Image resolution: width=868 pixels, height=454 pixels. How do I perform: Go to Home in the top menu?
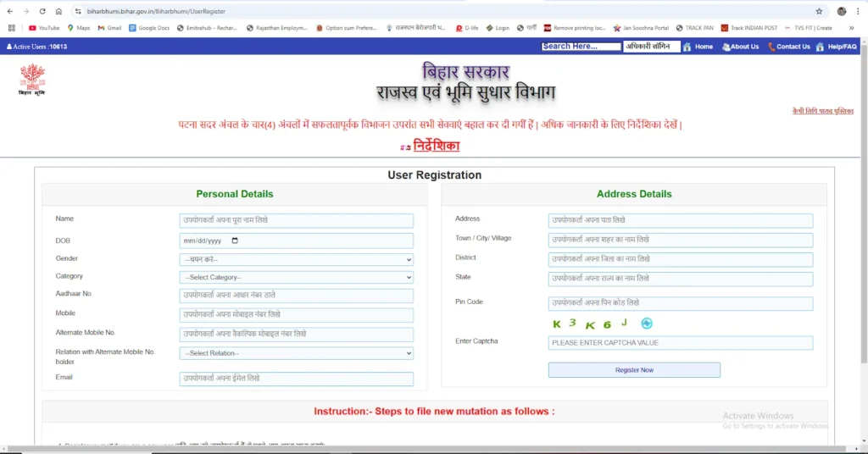click(x=698, y=47)
